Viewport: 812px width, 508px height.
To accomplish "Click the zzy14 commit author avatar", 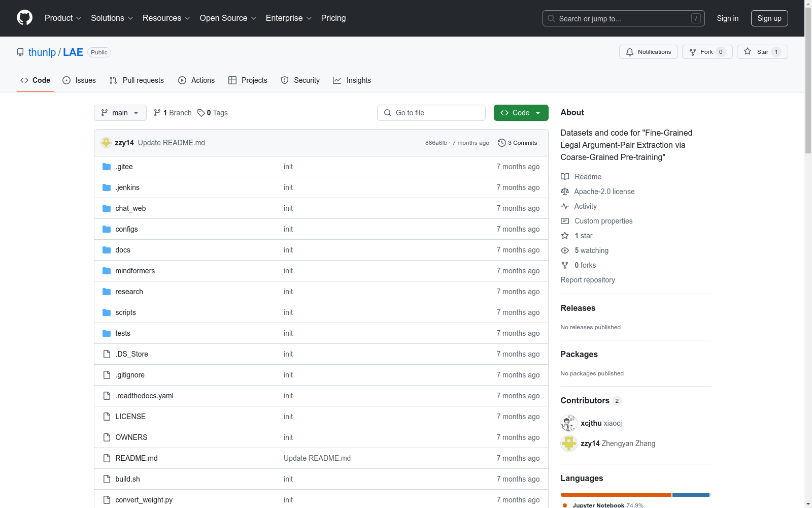I will 106,143.
